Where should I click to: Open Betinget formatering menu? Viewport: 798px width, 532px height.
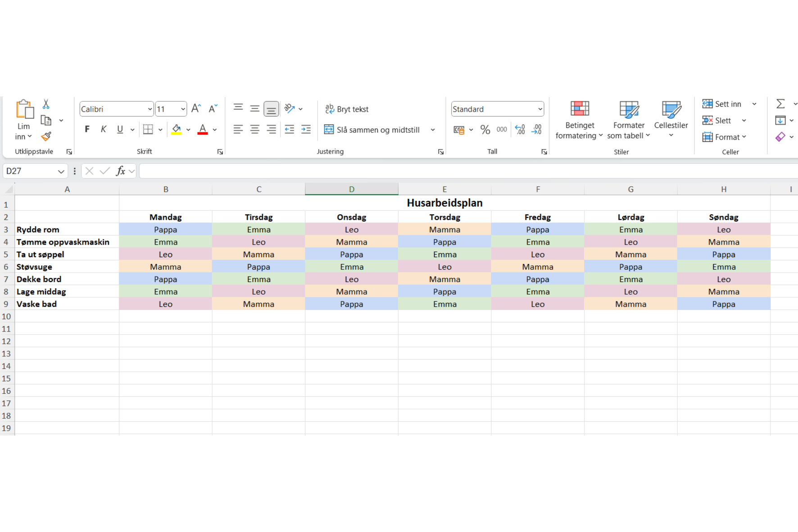tap(579, 120)
